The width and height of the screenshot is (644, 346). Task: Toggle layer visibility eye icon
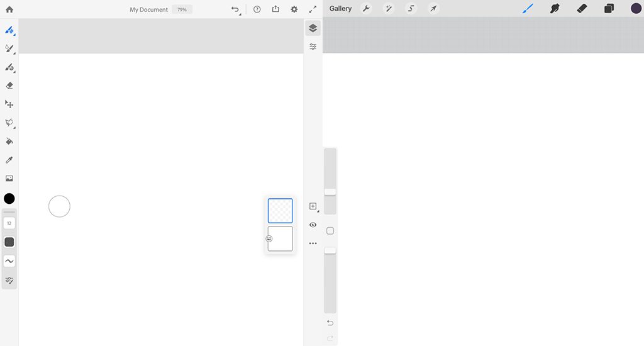coord(313,225)
